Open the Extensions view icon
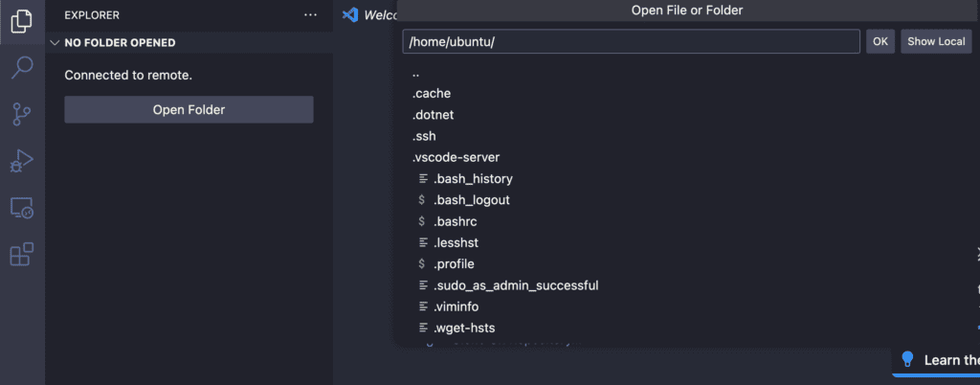Image resolution: width=980 pixels, height=385 pixels. coord(22,254)
